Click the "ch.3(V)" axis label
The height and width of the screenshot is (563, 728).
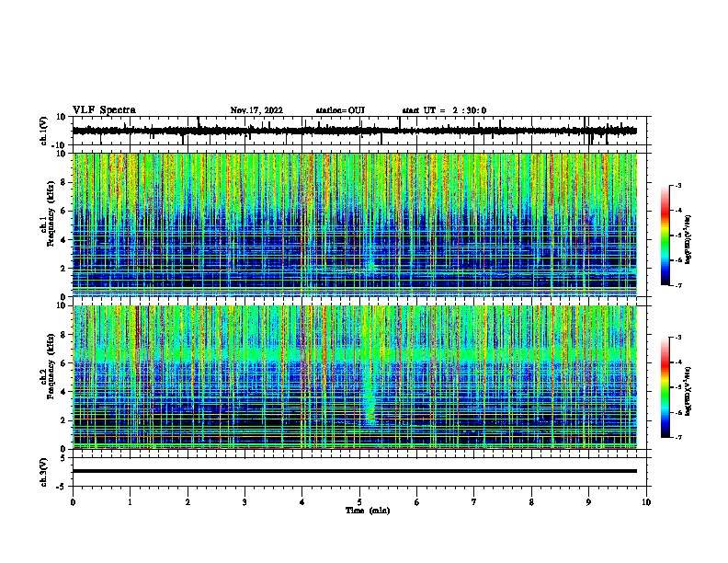[x=44, y=472]
